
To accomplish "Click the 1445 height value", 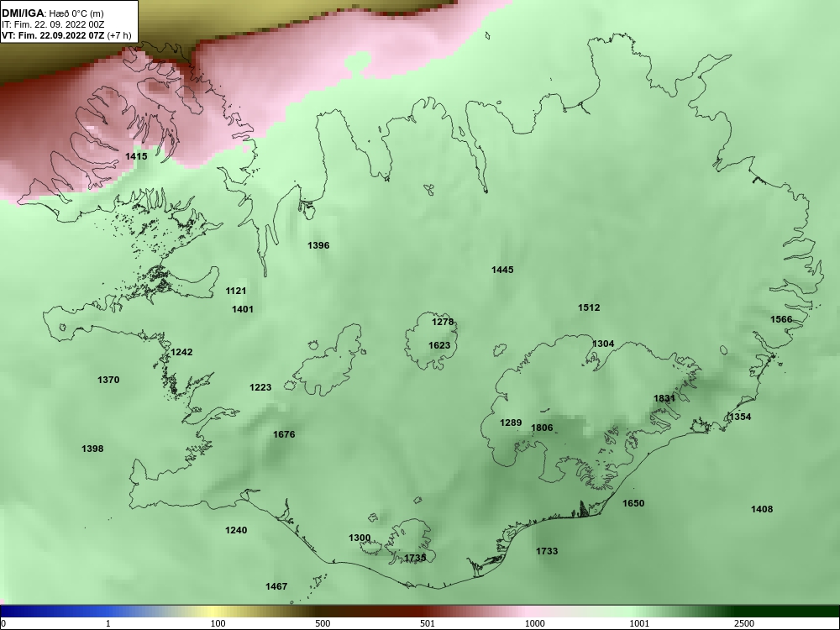I will pos(502,270).
